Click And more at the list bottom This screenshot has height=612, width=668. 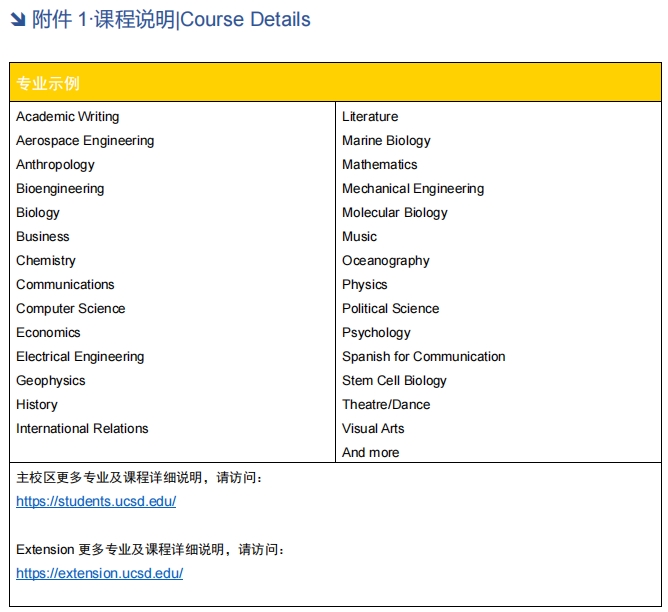point(370,453)
